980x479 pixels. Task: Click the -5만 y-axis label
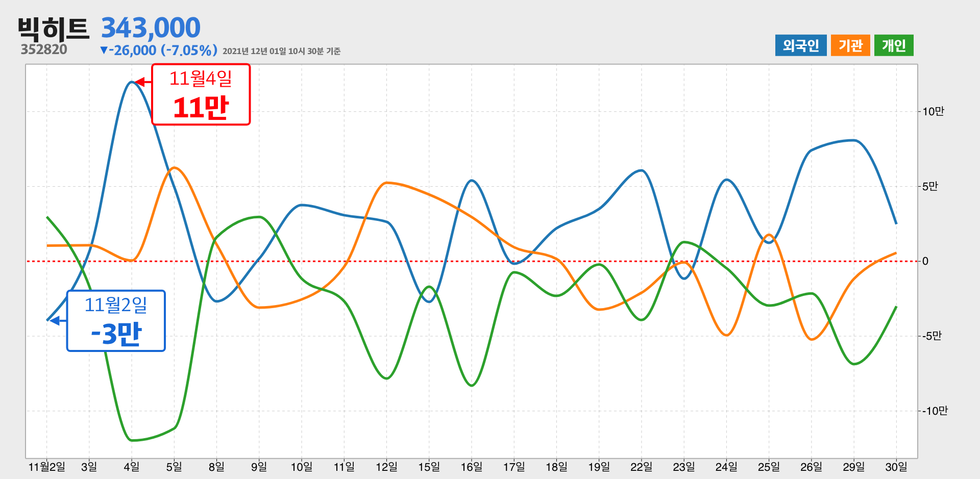(x=932, y=336)
